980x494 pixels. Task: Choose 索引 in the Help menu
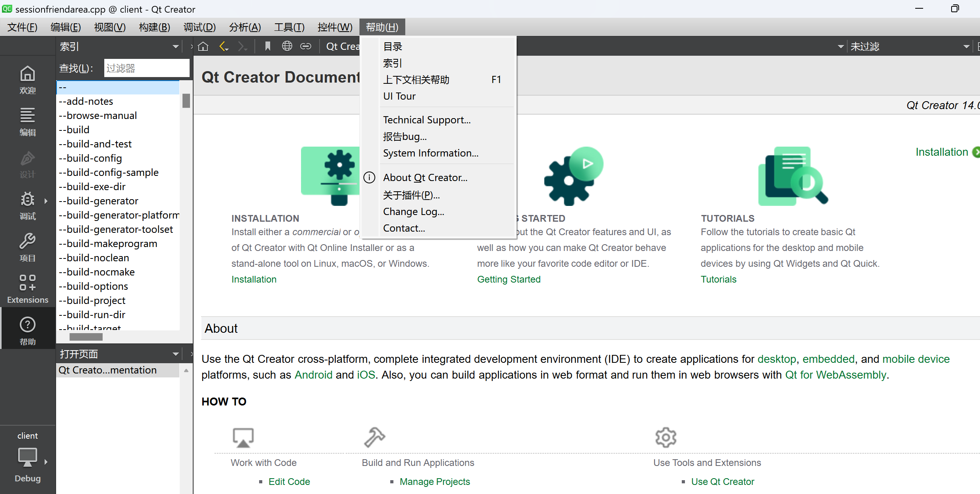[438, 63]
